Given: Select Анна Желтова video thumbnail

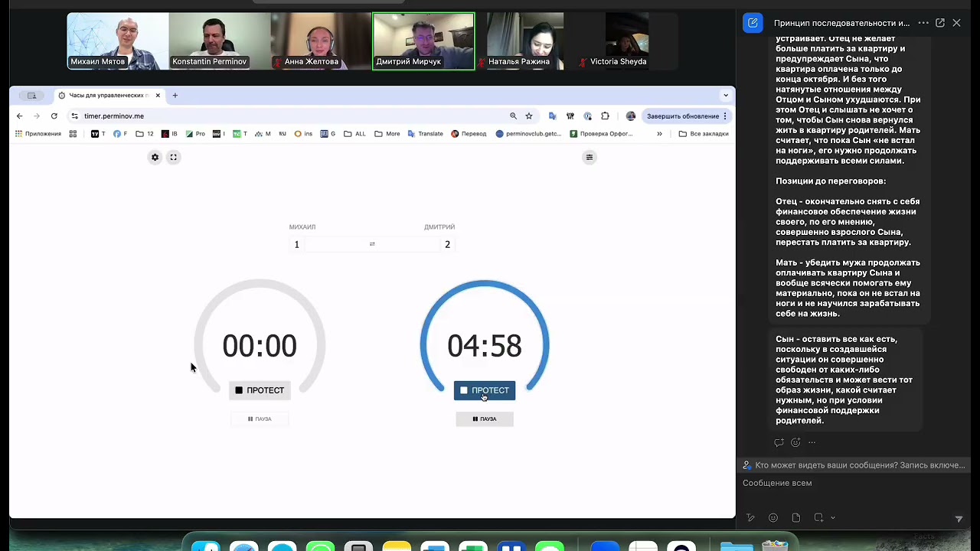Looking at the screenshot, I should [322, 41].
